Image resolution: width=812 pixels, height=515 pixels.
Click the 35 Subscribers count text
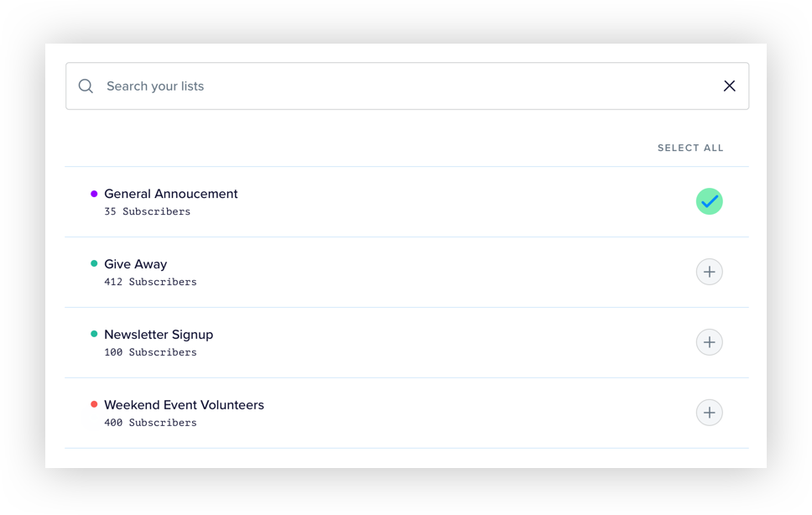(148, 212)
